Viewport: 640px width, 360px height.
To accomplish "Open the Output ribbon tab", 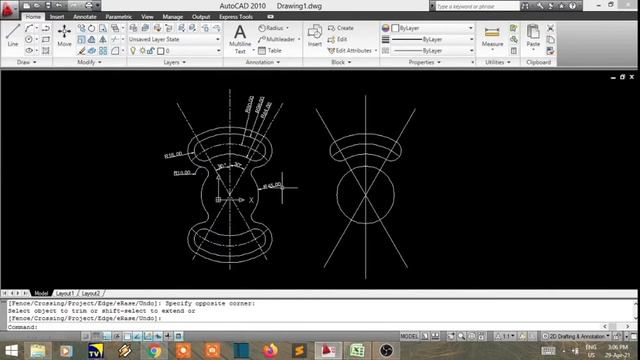I will coord(201,17).
